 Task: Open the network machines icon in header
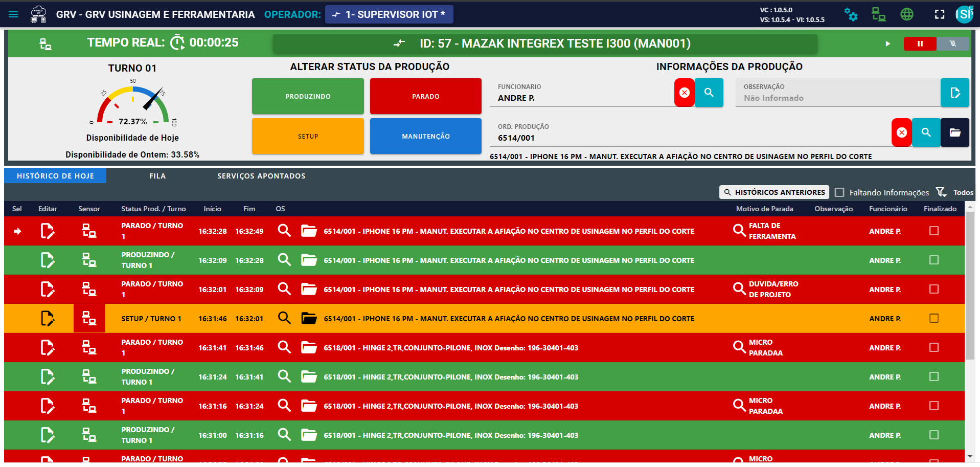(x=878, y=14)
